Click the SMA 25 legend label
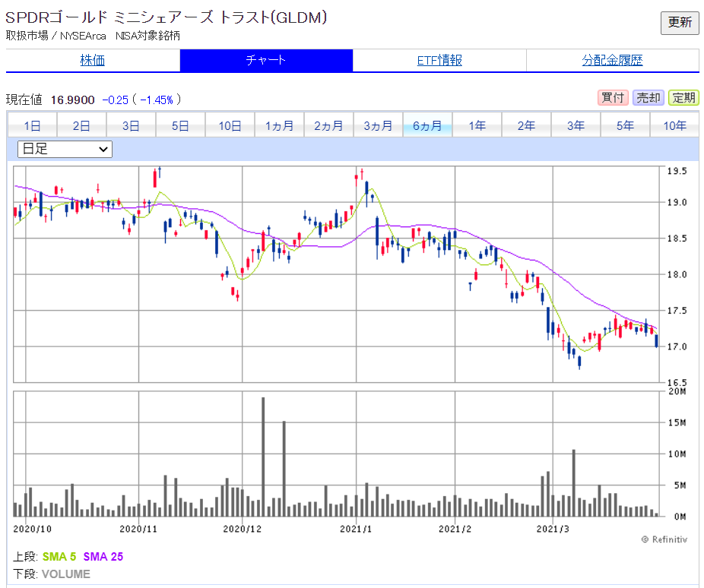 point(103,557)
